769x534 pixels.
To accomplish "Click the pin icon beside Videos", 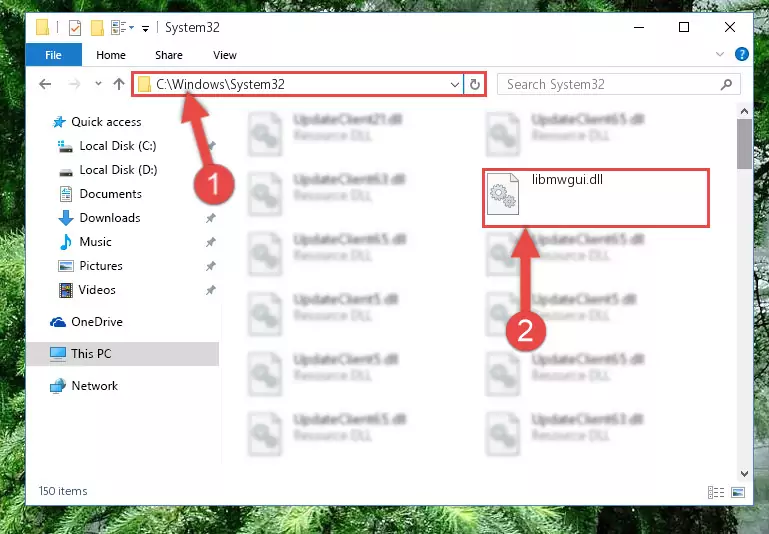I will click(x=210, y=290).
